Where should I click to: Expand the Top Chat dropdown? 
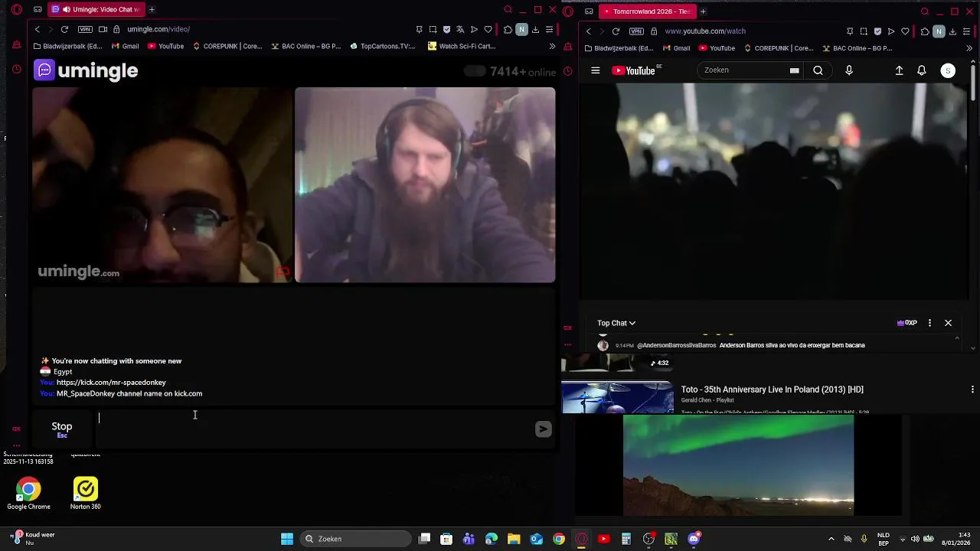616,323
